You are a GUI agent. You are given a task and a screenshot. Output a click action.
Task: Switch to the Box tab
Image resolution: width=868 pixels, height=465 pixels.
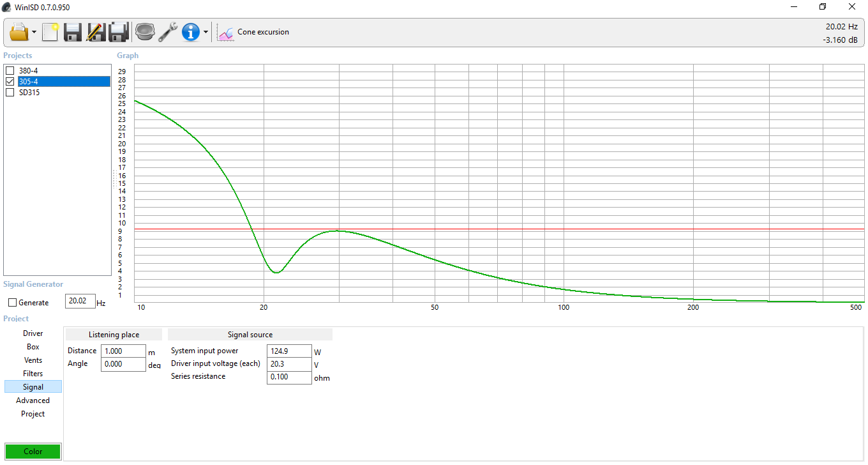[x=33, y=347]
